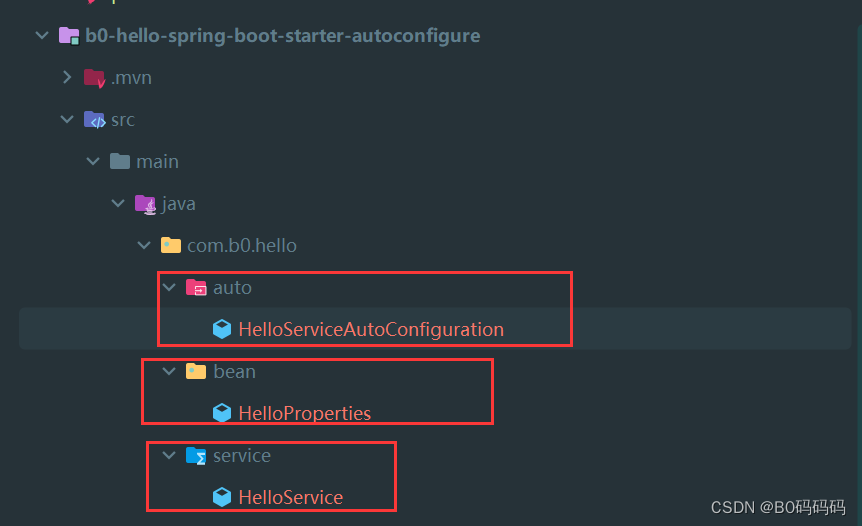Collapse the service package chevron
Viewport: 862px width, 526px height.
[x=169, y=456]
